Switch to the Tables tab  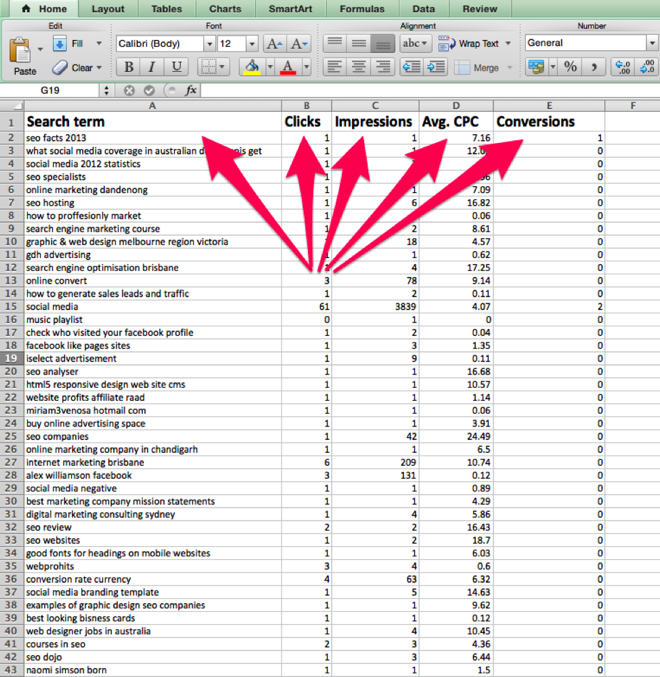tap(167, 9)
